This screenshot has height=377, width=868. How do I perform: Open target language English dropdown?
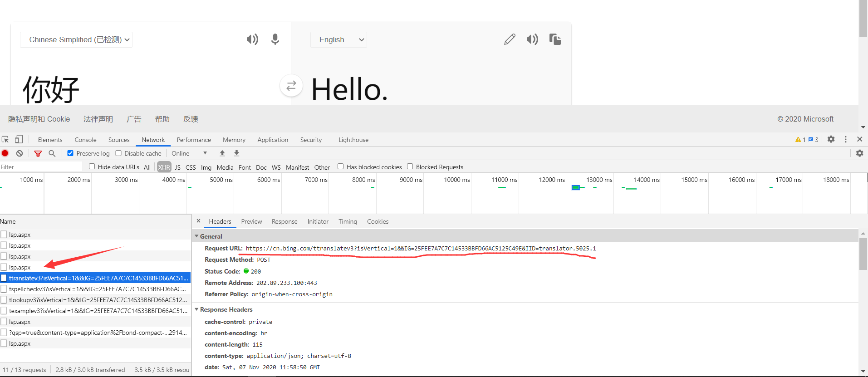(338, 39)
